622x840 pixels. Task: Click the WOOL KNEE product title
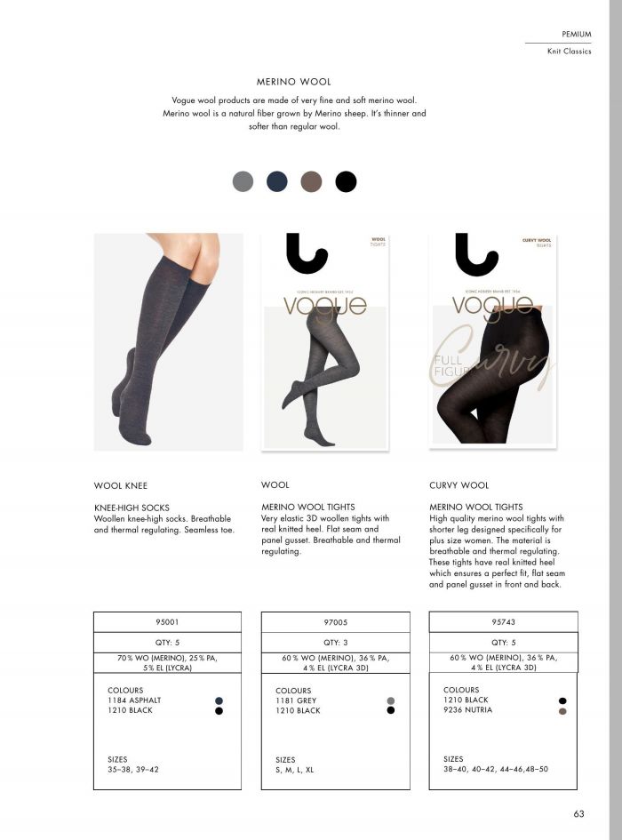coord(121,486)
